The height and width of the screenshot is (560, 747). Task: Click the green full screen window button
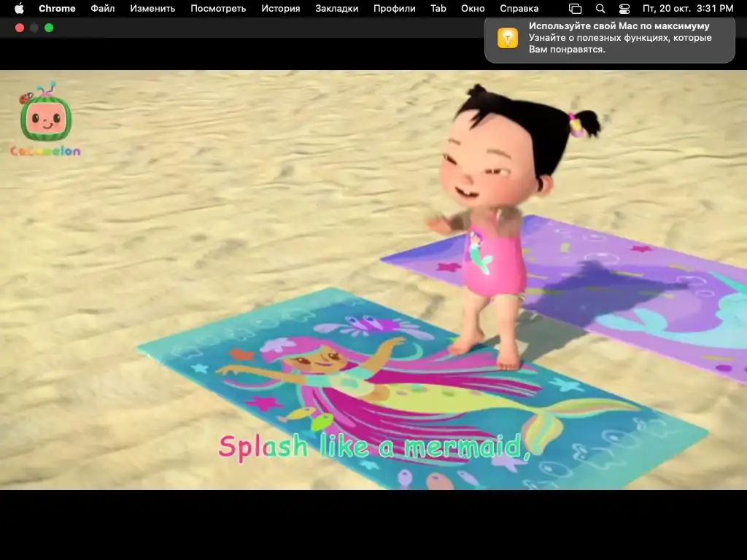point(49,28)
